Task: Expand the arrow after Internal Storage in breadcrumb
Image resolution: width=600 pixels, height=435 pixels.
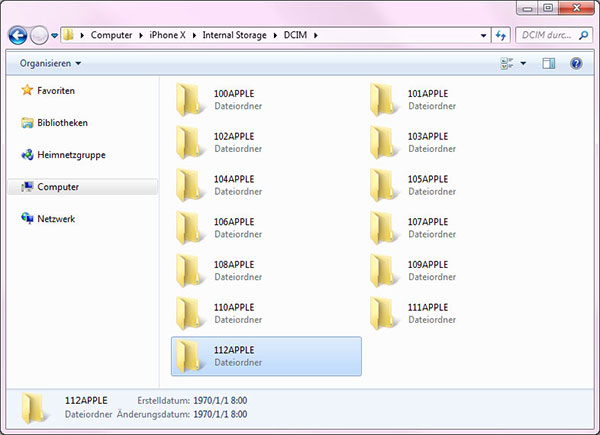Action: [275, 36]
